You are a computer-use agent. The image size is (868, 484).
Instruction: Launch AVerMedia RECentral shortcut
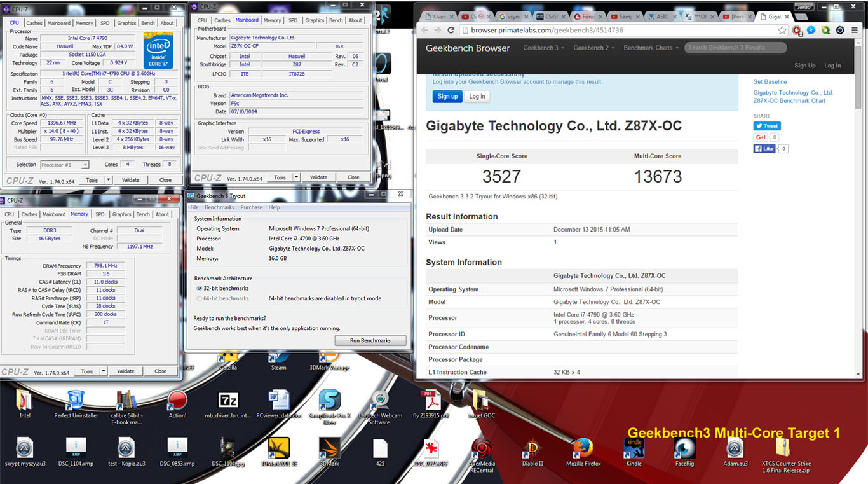(481, 455)
